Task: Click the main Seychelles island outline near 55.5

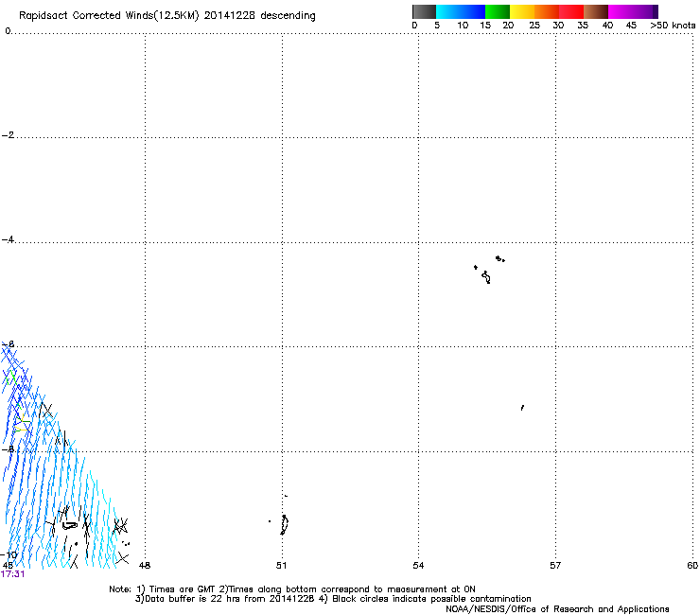Action: point(486,277)
